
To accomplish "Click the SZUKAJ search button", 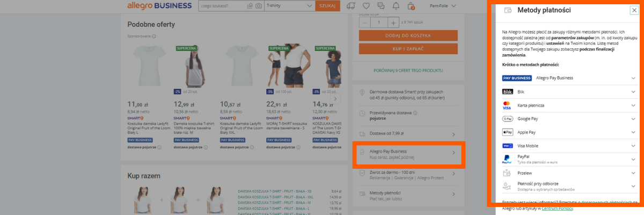I will (327, 6).
